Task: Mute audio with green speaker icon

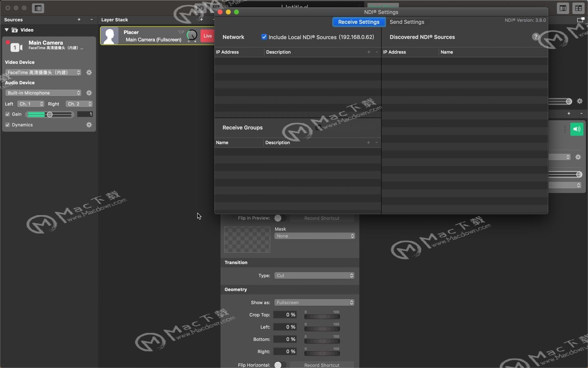Action: (x=577, y=129)
